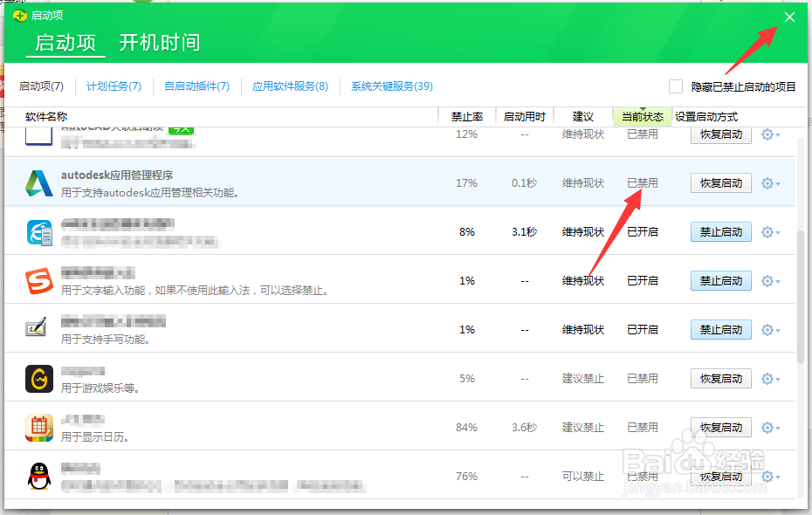Click the 3.6秒 startup time value
This screenshot has width=812, height=515.
pyautogui.click(x=525, y=428)
